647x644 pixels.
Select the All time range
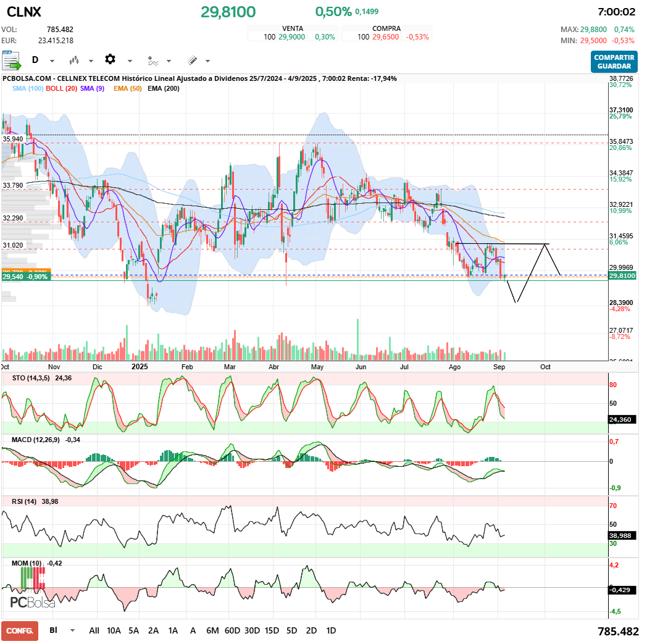pyautogui.click(x=94, y=630)
